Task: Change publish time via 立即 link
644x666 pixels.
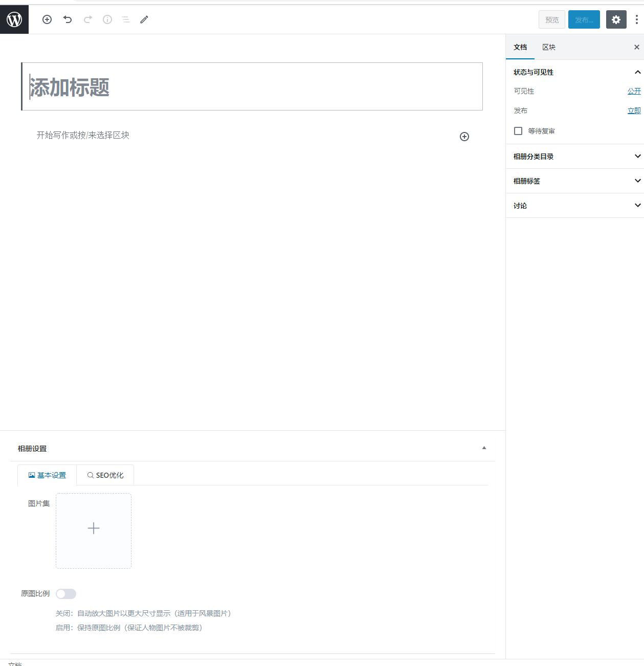Action: click(634, 110)
